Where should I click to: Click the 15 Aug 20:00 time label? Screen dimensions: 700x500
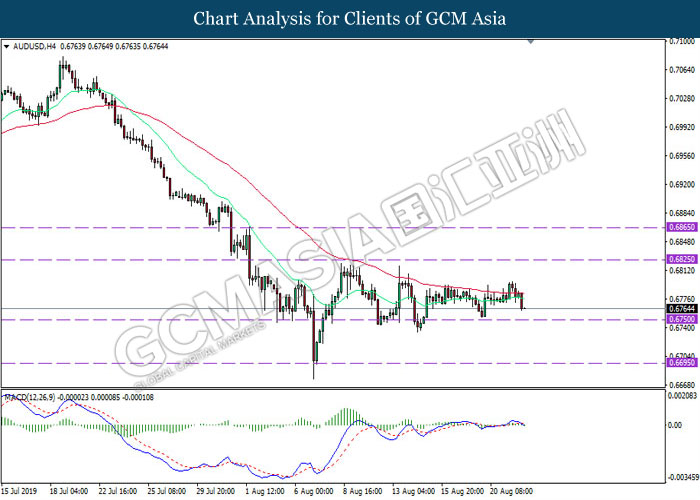(462, 491)
